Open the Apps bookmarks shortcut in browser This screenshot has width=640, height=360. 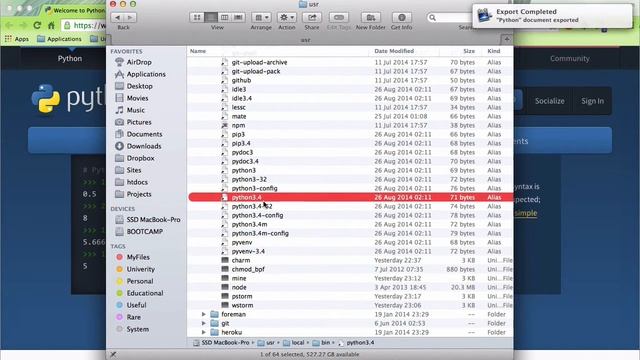(17, 39)
